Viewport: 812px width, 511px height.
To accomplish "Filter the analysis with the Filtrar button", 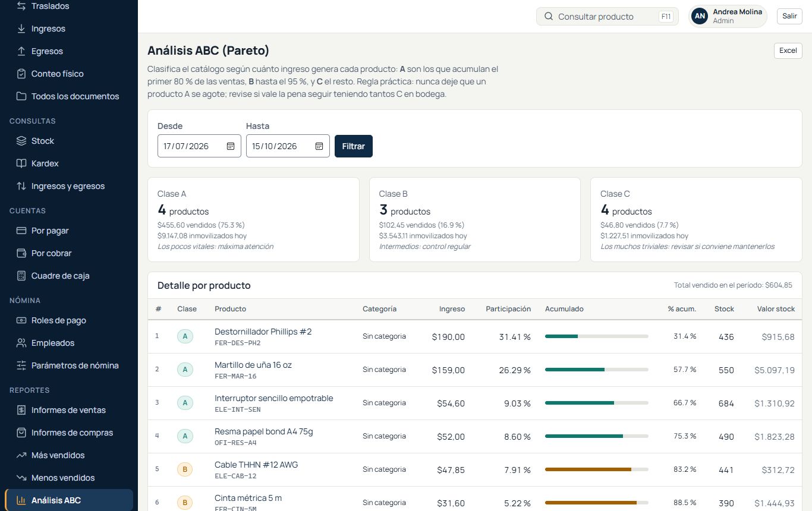I will tap(354, 146).
